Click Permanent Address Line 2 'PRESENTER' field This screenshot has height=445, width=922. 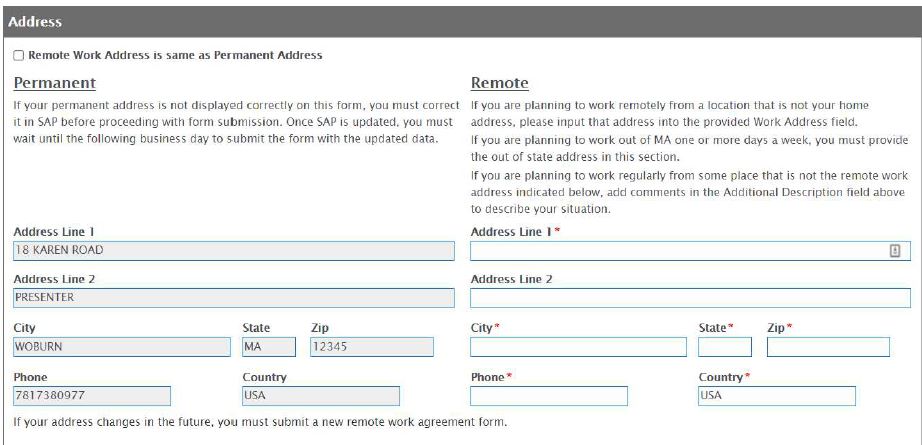(x=233, y=298)
